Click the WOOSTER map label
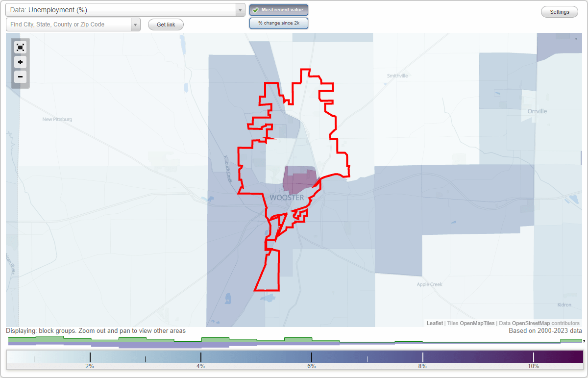Image resolution: width=588 pixels, height=378 pixels. (287, 198)
